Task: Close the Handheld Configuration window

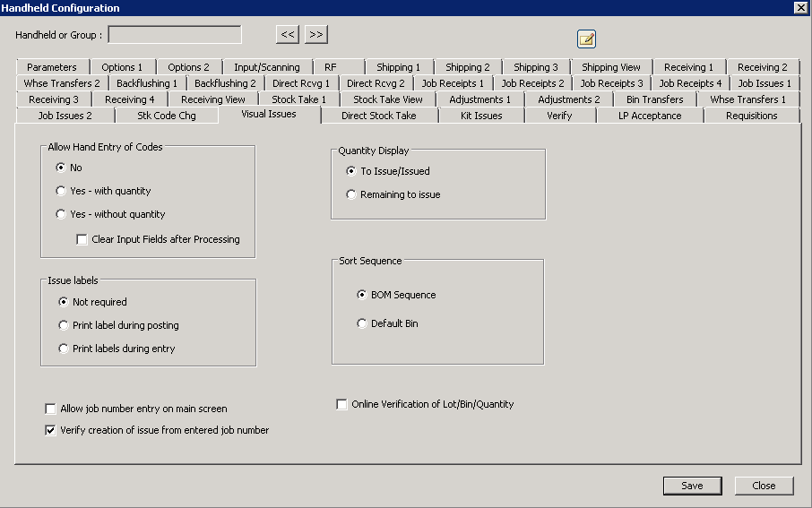Action: 800,8
